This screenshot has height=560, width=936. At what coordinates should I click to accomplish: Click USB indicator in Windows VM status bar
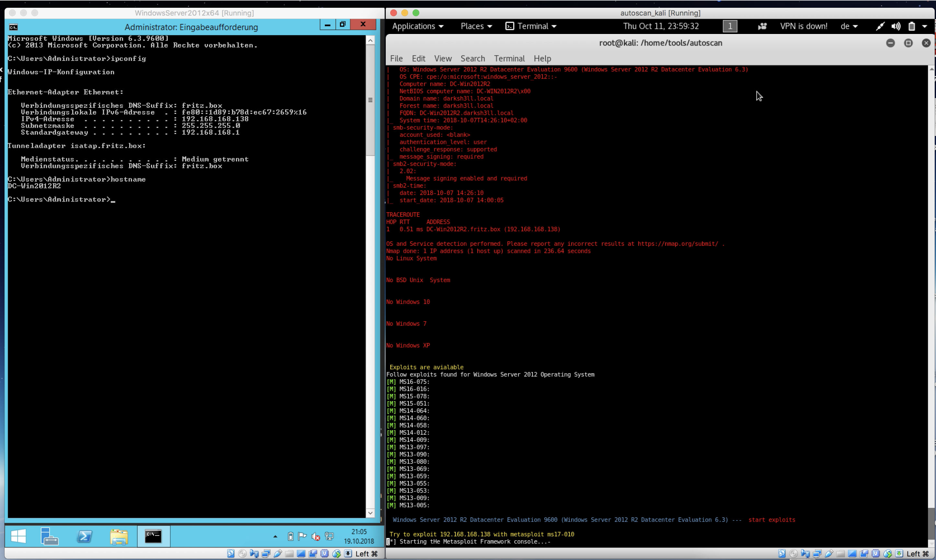coord(278,554)
